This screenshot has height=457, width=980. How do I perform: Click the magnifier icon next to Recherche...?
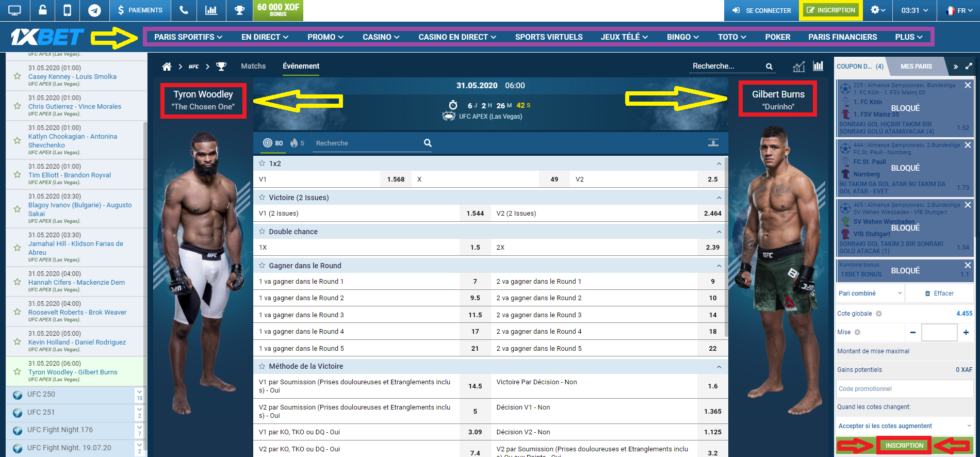point(769,67)
